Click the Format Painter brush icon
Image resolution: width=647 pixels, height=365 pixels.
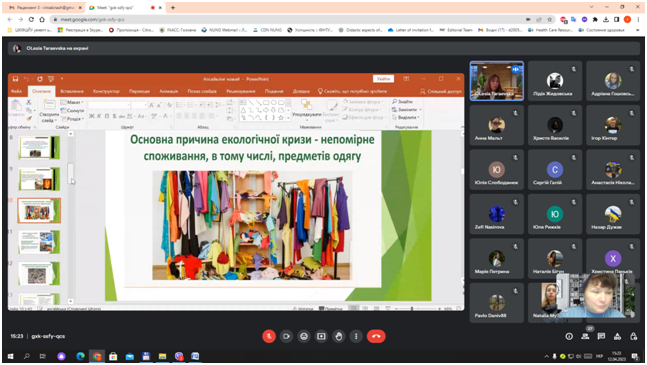[x=28, y=119]
